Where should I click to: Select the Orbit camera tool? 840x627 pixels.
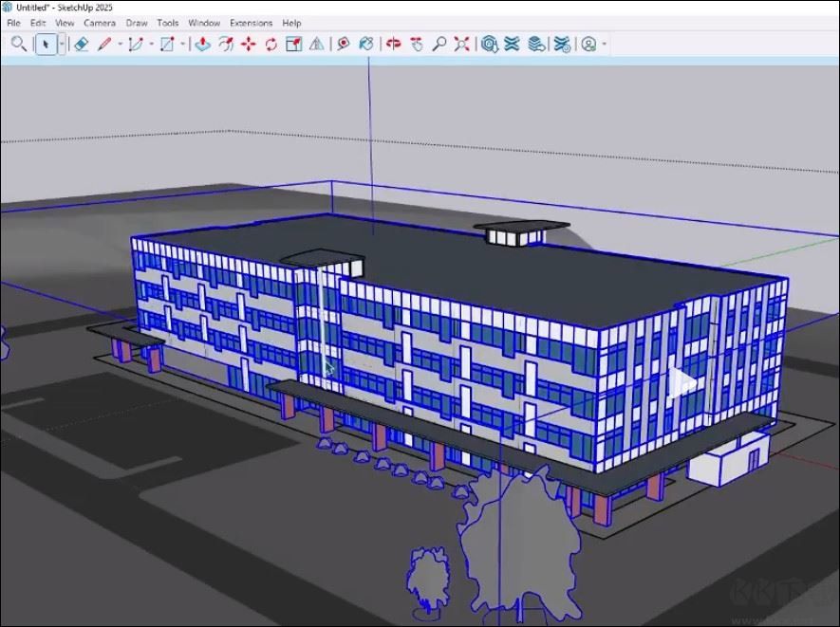point(394,44)
